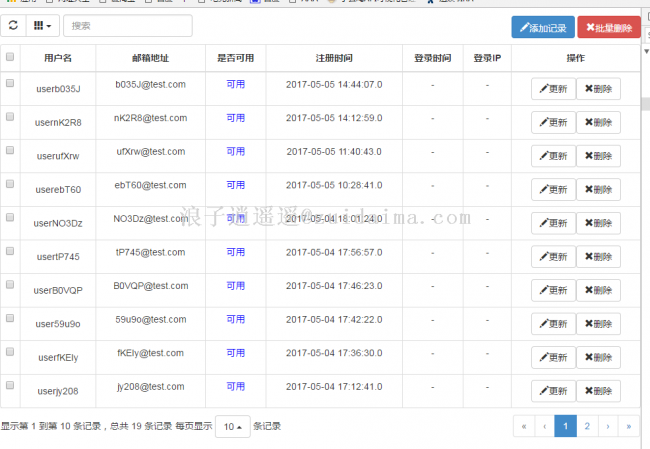The image size is (650, 449).
Task: Click 删除 delete button for userjy208
Action: tap(598, 391)
